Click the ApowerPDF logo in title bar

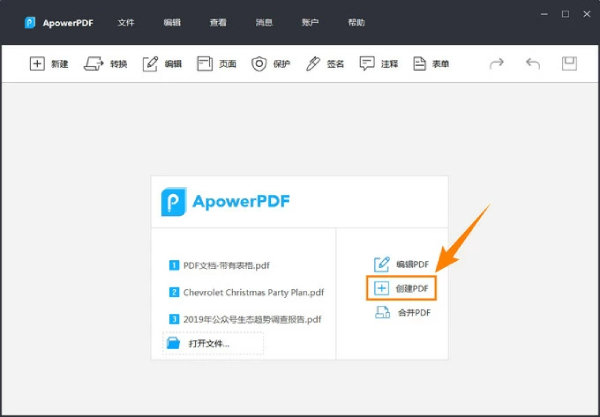click(30, 23)
